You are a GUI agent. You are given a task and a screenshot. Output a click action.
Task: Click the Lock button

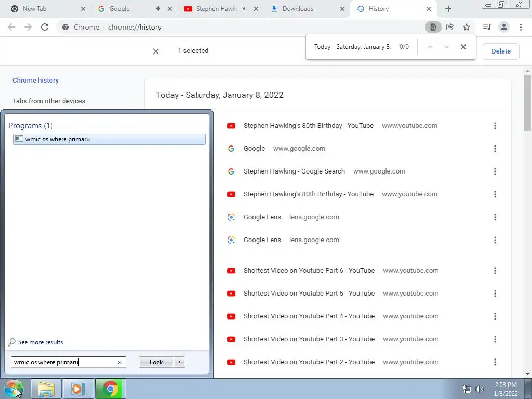click(156, 362)
